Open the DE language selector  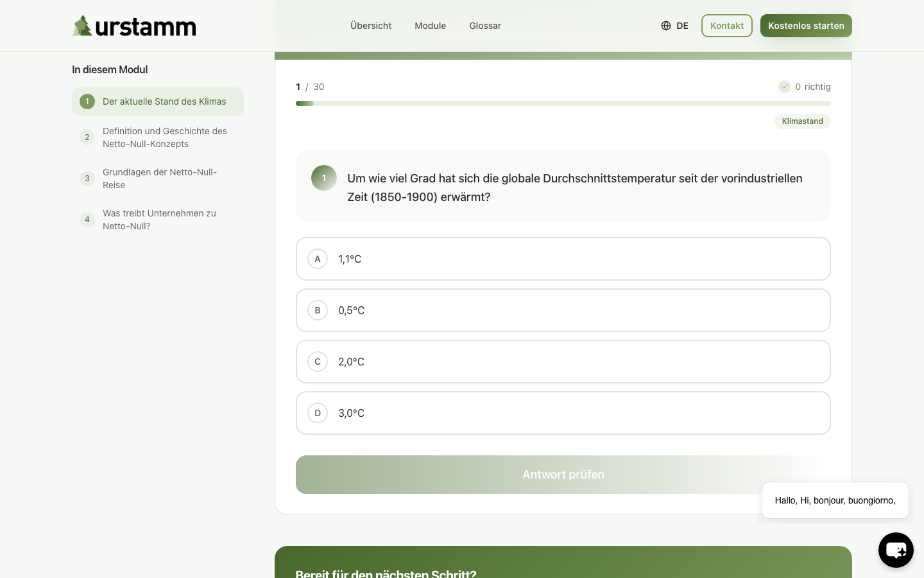tap(675, 26)
